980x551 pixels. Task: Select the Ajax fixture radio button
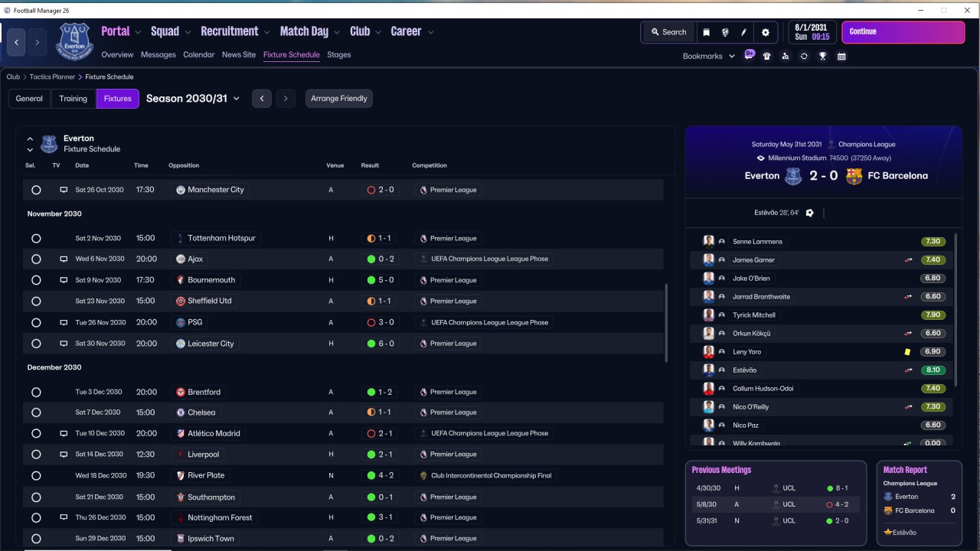[x=36, y=259]
